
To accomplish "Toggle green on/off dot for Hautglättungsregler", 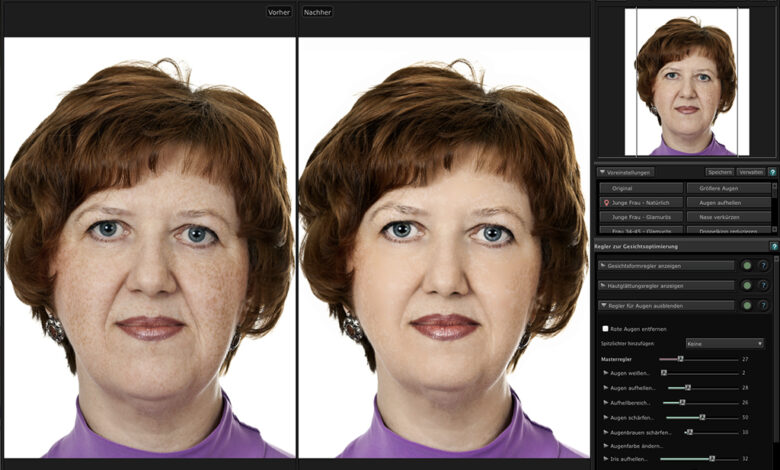I will [x=747, y=285].
